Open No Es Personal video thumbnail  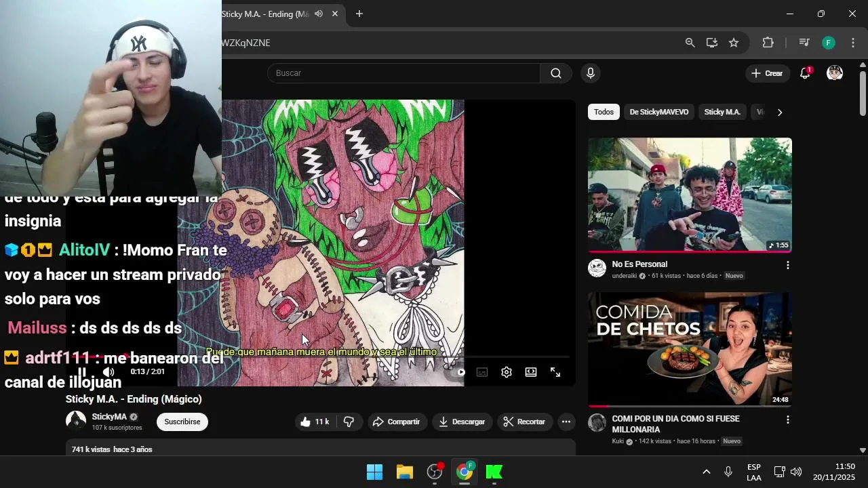click(x=690, y=195)
